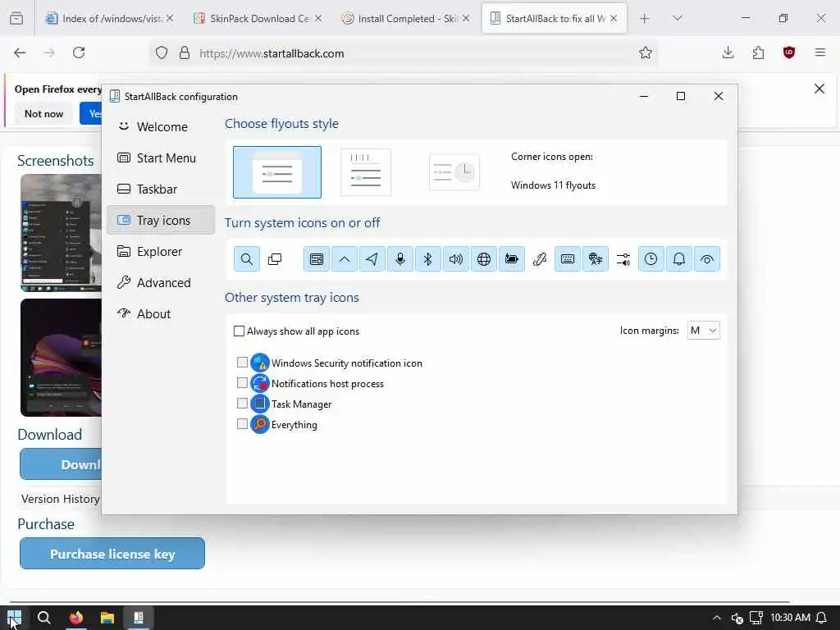Toggle the Input language system icon
Image resolution: width=840 pixels, height=630 pixels.
596,259
